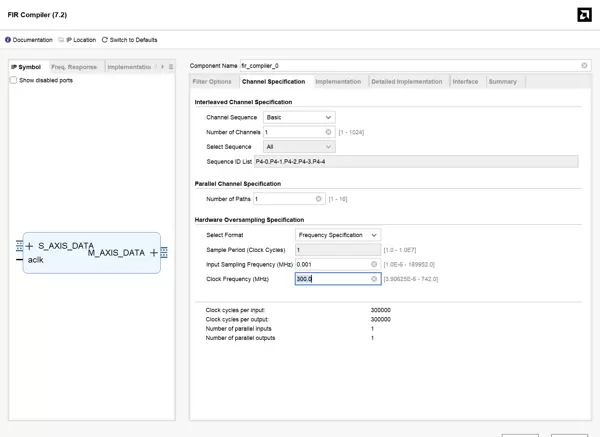Open the Select Sequence dropdown
Viewport: 600px width, 437px height.
[299, 147]
